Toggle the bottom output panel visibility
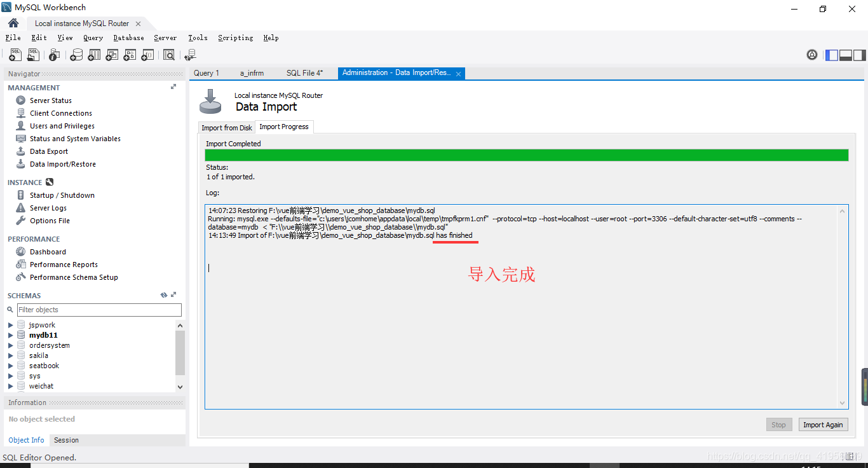 pos(846,55)
